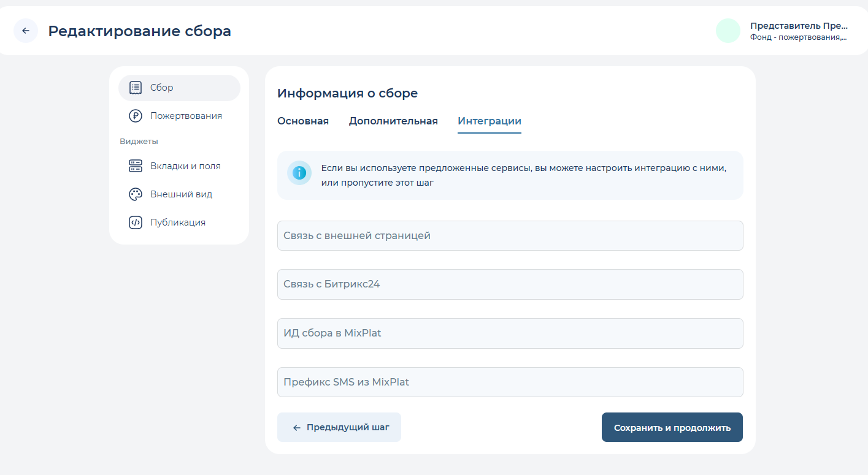Click the Фонд - пожертвования subtitle text
868x475 pixels.
[x=798, y=37]
